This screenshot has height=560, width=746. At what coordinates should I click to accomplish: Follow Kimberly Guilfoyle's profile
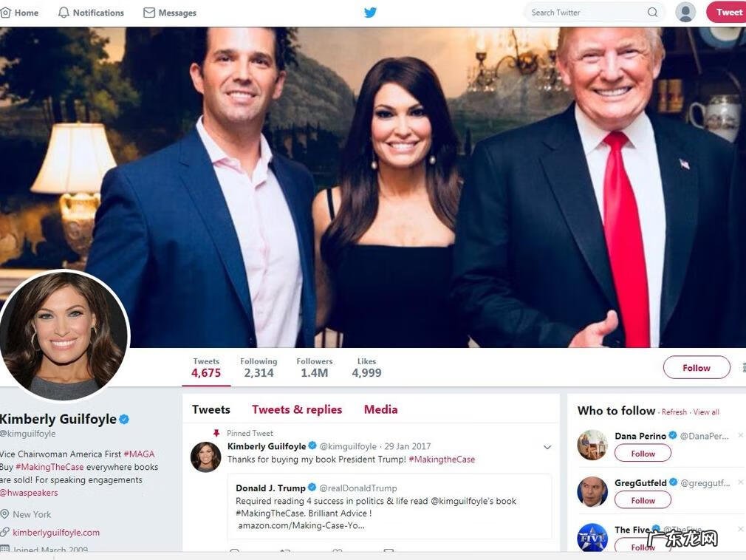(696, 367)
